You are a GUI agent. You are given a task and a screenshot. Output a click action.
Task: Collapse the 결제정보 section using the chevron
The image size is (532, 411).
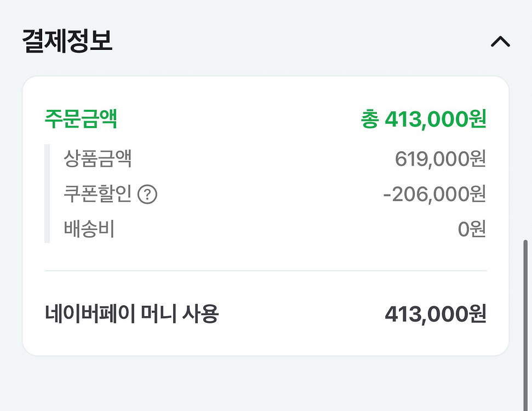click(x=500, y=42)
